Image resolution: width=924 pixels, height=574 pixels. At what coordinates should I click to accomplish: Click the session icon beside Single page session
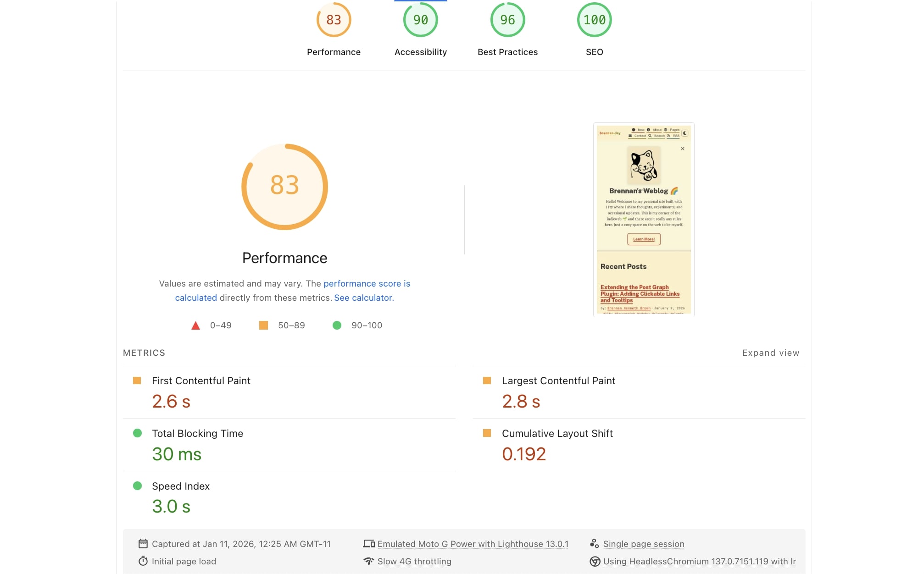click(x=595, y=543)
